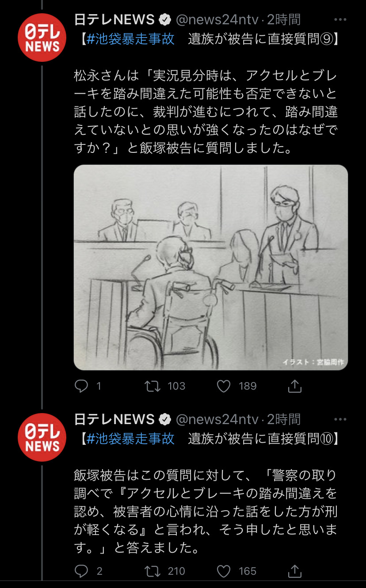Open first tweet text about 松永さん

[x=206, y=113]
